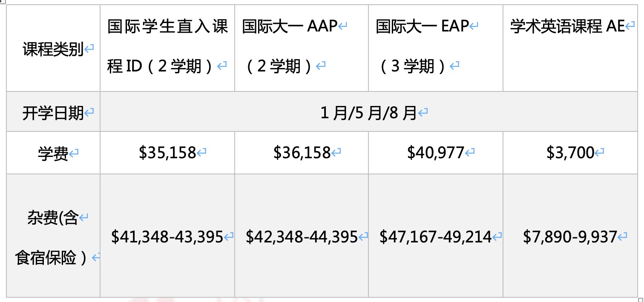Image resolution: width=644 pixels, height=302 pixels.
Task: Click （2 学期）below 国际大一 AAP
Action: click(279, 66)
